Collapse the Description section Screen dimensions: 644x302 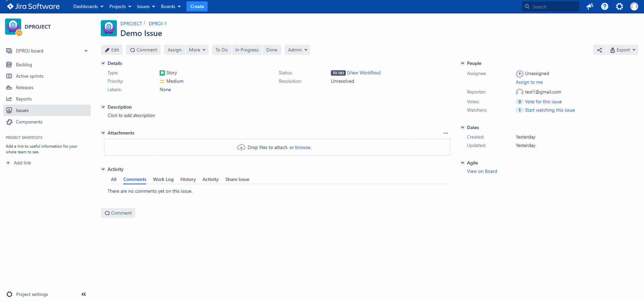pyautogui.click(x=103, y=107)
